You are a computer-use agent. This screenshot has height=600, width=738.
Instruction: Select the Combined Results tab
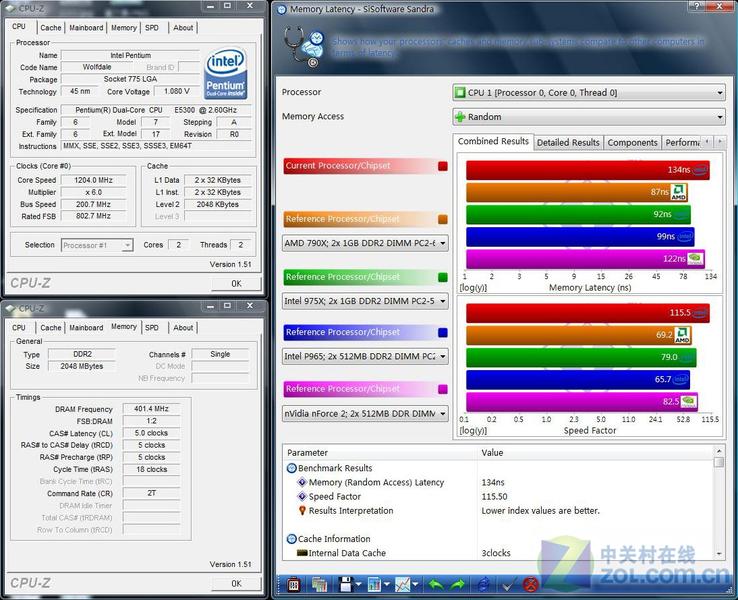[x=493, y=141]
